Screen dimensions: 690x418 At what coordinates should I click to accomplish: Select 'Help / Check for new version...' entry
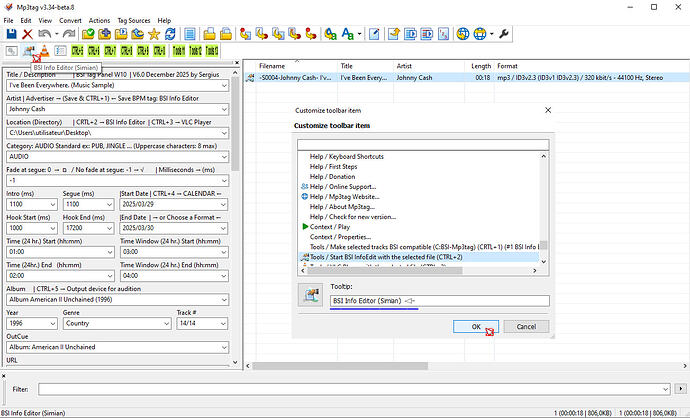pyautogui.click(x=352, y=217)
